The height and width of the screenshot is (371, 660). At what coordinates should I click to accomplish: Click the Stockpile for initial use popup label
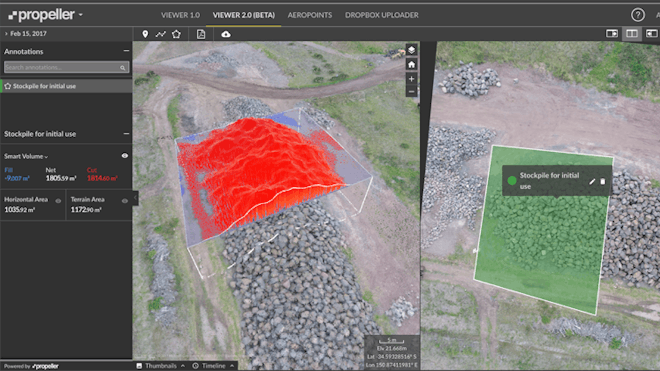[549, 181]
